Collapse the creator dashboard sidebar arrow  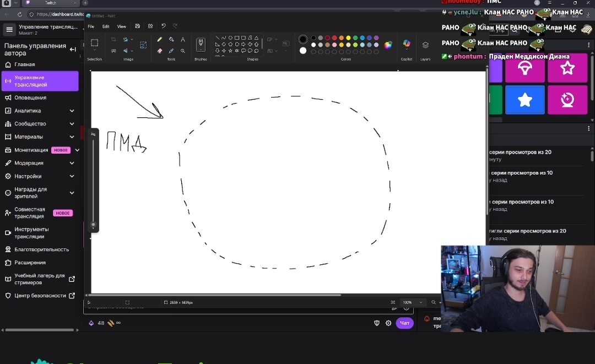pyautogui.click(x=73, y=50)
